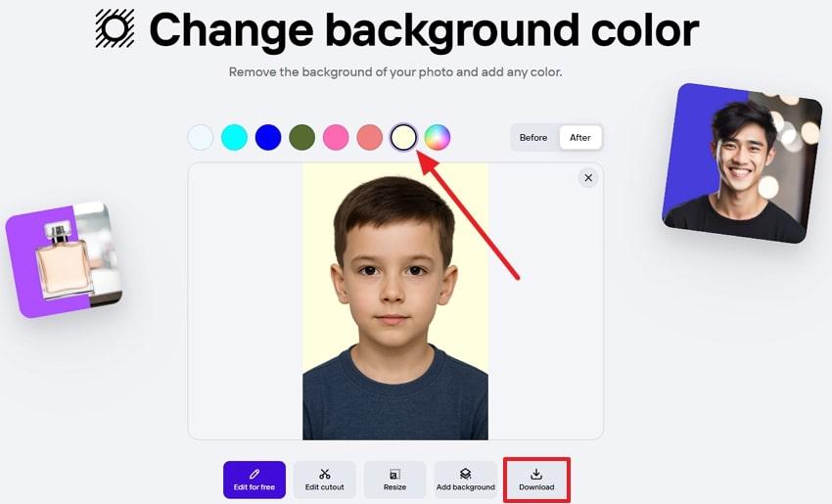Switch preview to Before
The height and width of the screenshot is (504, 832).
click(x=533, y=137)
